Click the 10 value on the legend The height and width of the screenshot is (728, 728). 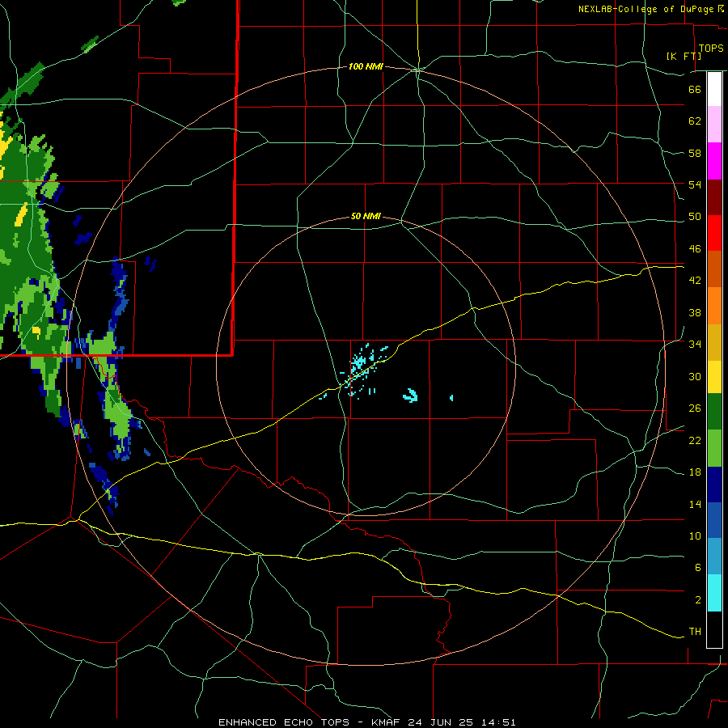point(695,535)
